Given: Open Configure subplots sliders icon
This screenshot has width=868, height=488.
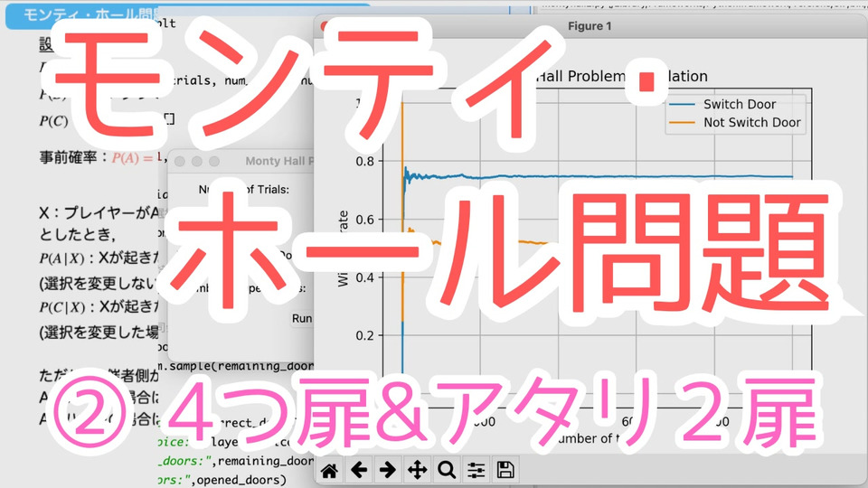Looking at the screenshot, I should (476, 470).
